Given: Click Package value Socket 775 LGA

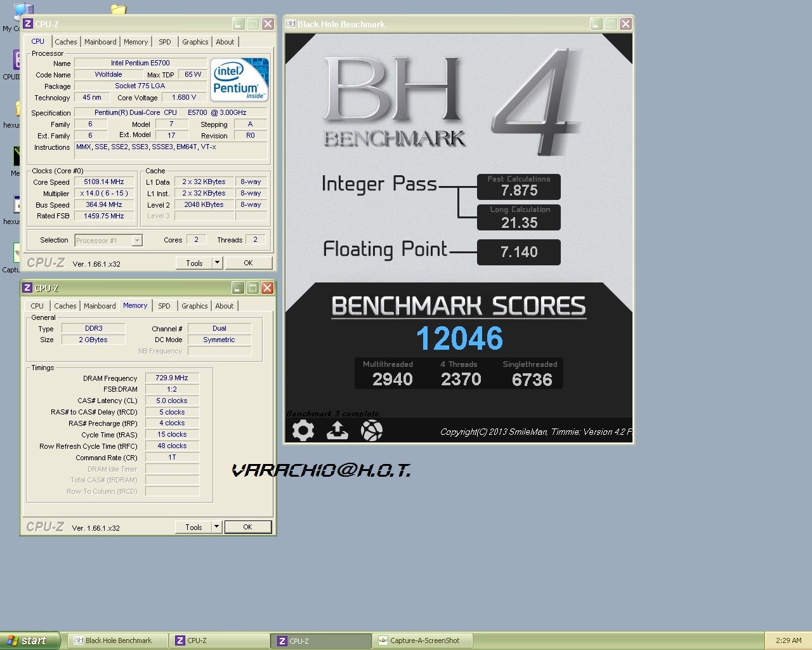Looking at the screenshot, I should coord(140,86).
